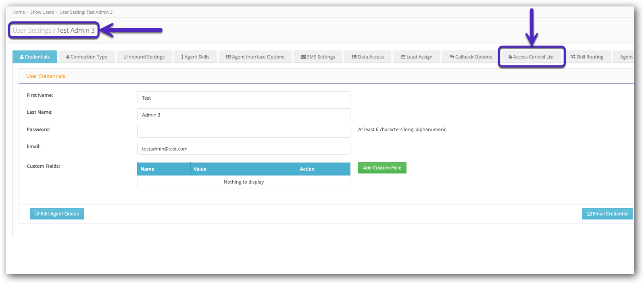The width and height of the screenshot is (644, 284).
Task: Click the 'User Setting: Test Admin 3' breadcrumb
Action: tap(86, 12)
